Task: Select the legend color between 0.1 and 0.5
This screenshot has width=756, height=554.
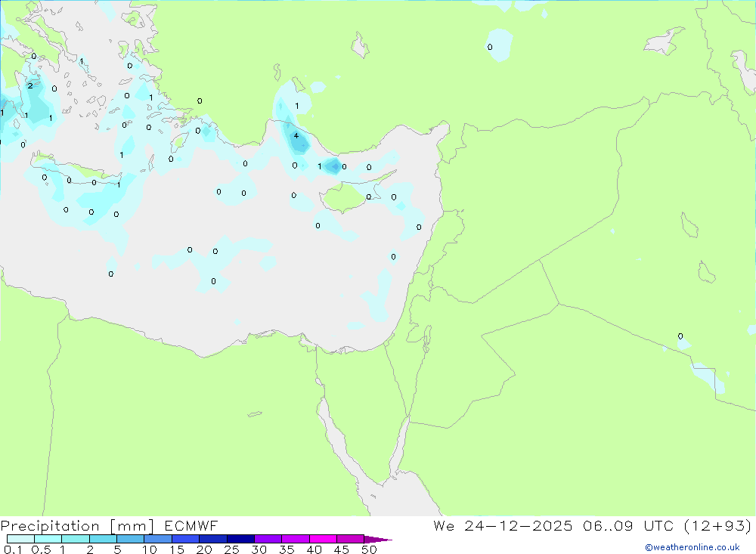Action: pos(20,539)
